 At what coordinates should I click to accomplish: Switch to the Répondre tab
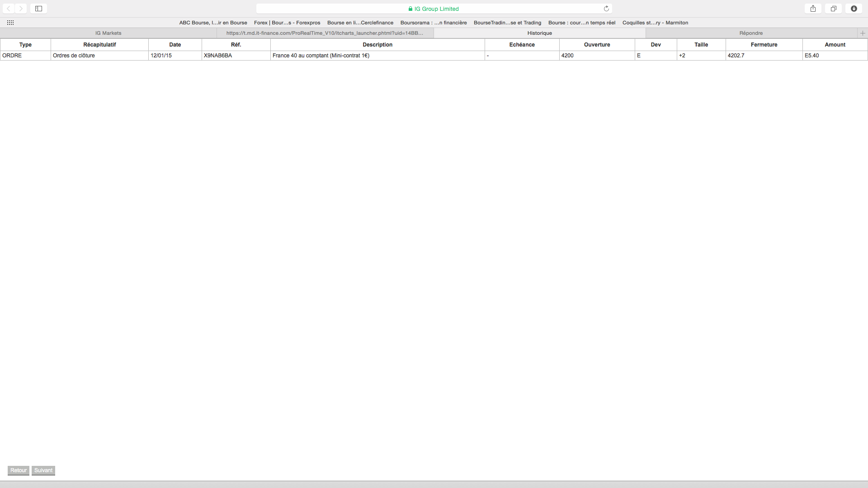click(x=751, y=33)
